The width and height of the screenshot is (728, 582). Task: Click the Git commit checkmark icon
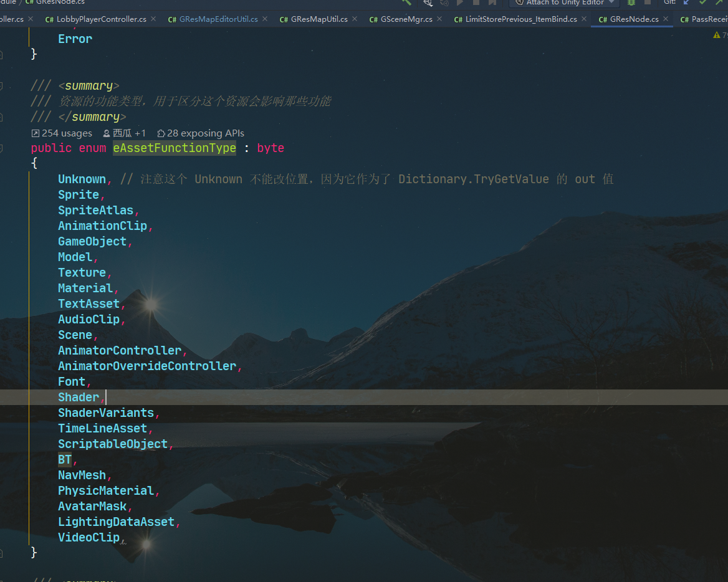point(703,2)
